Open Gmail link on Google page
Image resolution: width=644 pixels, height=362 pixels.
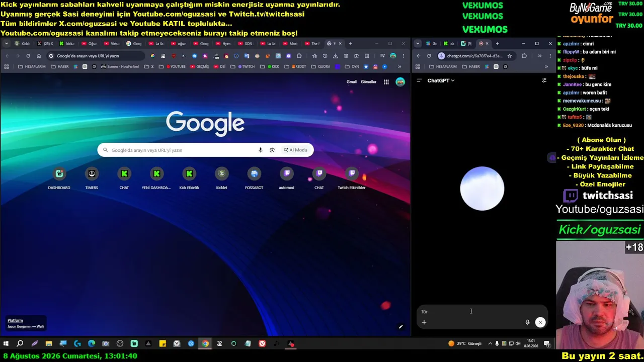[x=352, y=82]
